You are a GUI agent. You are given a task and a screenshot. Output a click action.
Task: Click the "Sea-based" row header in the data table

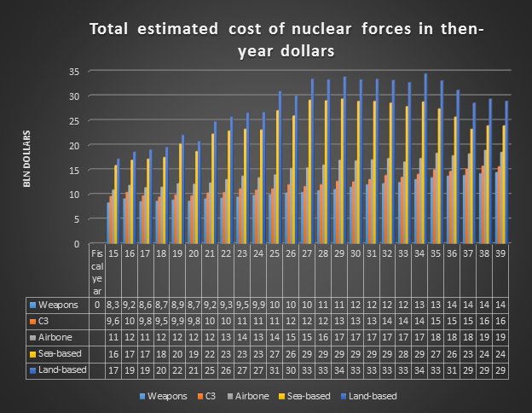[x=60, y=354]
